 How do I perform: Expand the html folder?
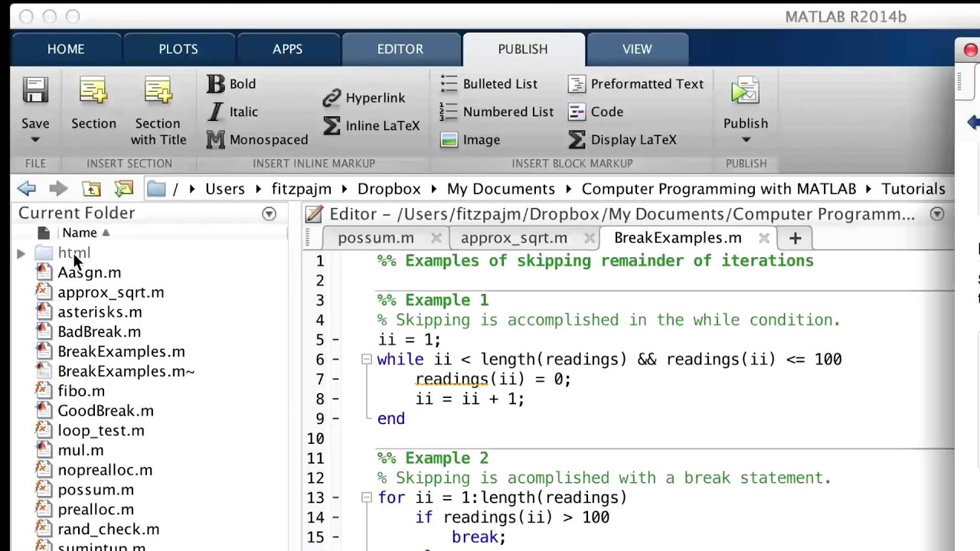[x=21, y=253]
